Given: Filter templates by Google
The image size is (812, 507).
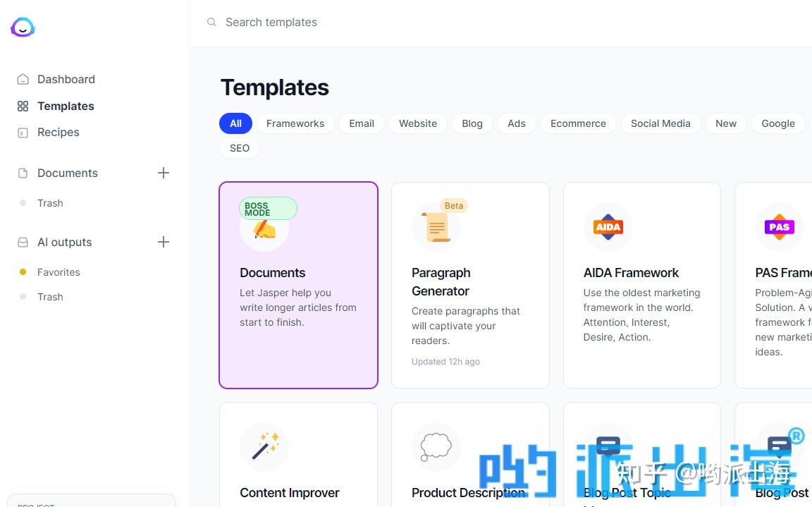Looking at the screenshot, I should pyautogui.click(x=778, y=123).
